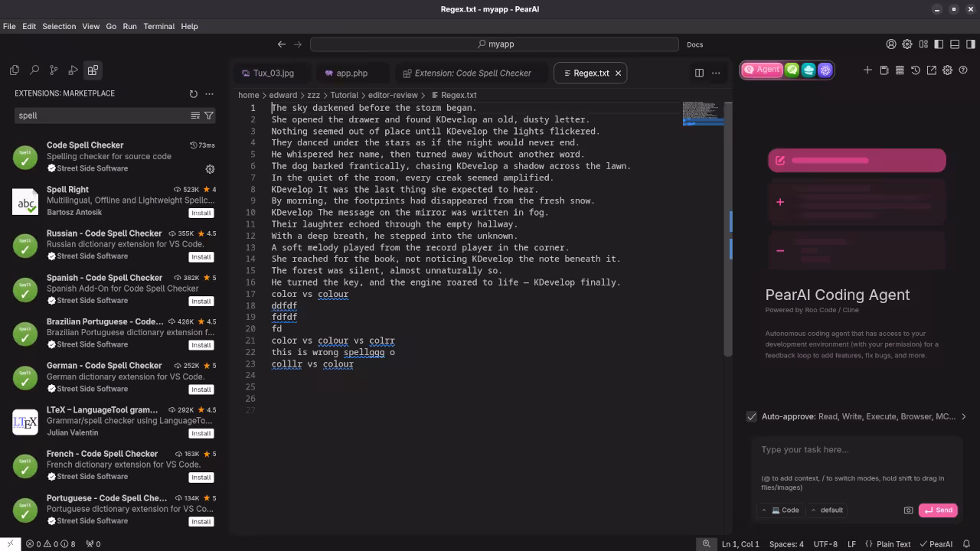This screenshot has height=551, width=980.
Task: Expand the Auto-approve options chevron
Action: coord(963,416)
